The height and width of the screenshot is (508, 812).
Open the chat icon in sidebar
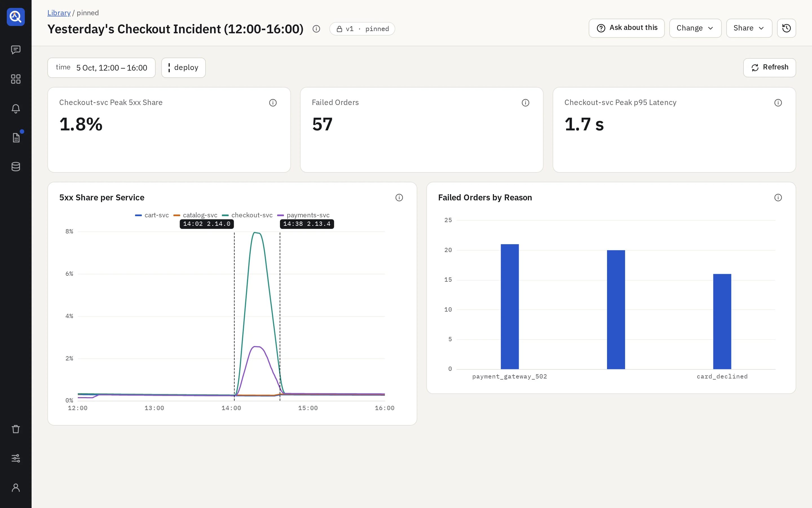(16, 50)
